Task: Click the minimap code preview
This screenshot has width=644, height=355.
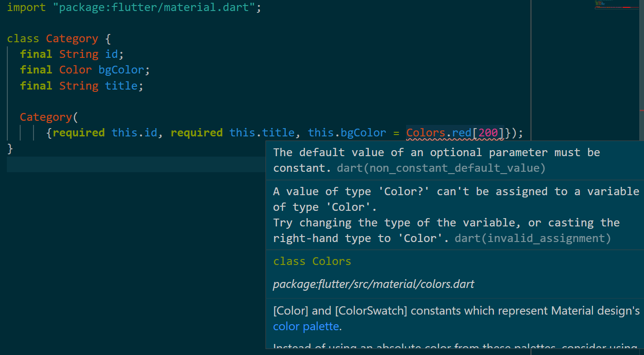Action: (x=616, y=6)
